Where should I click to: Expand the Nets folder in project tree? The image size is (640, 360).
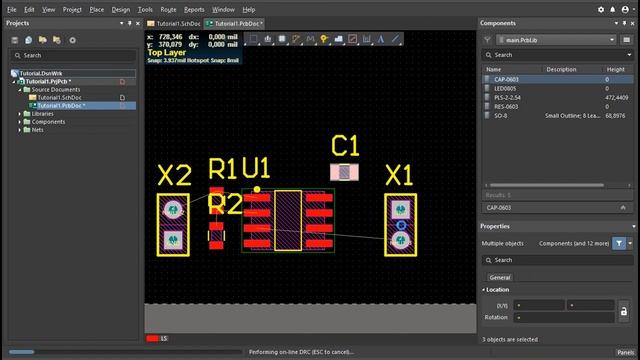[20, 130]
